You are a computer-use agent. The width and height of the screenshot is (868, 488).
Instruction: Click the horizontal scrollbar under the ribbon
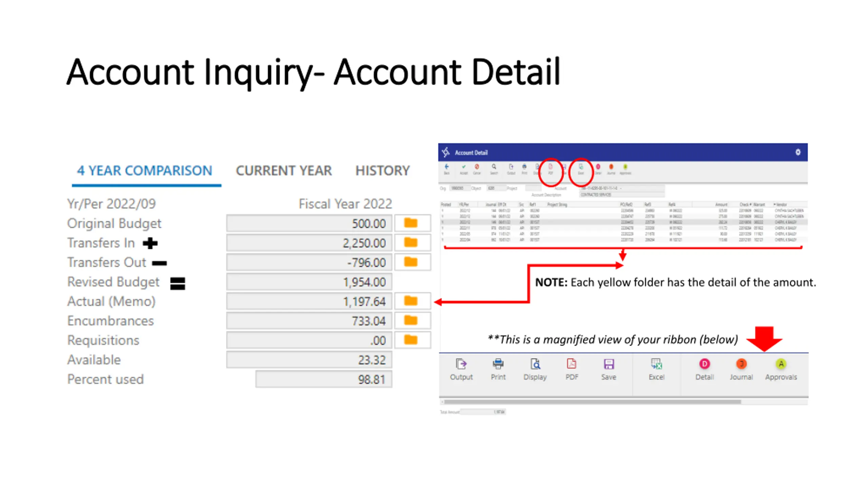click(592, 402)
